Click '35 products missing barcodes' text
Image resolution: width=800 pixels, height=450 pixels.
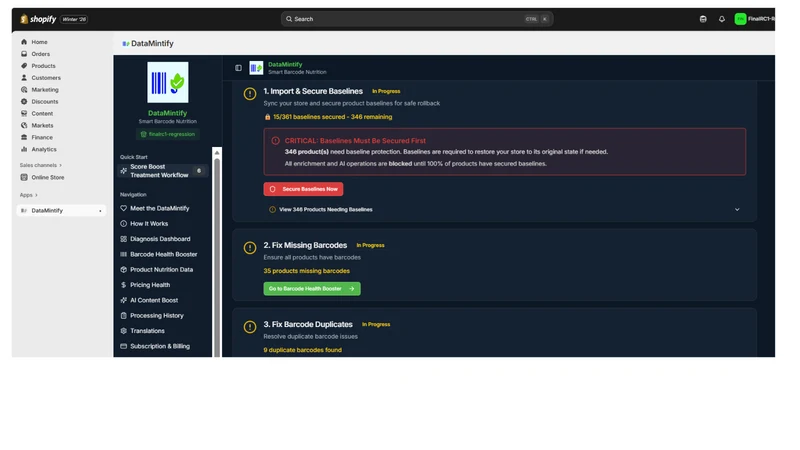point(307,271)
